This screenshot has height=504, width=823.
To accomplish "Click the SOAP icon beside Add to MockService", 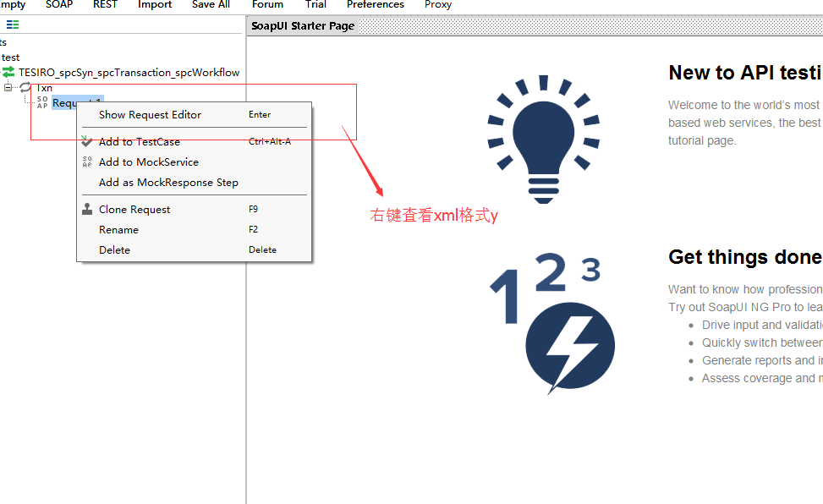I will 87,162.
